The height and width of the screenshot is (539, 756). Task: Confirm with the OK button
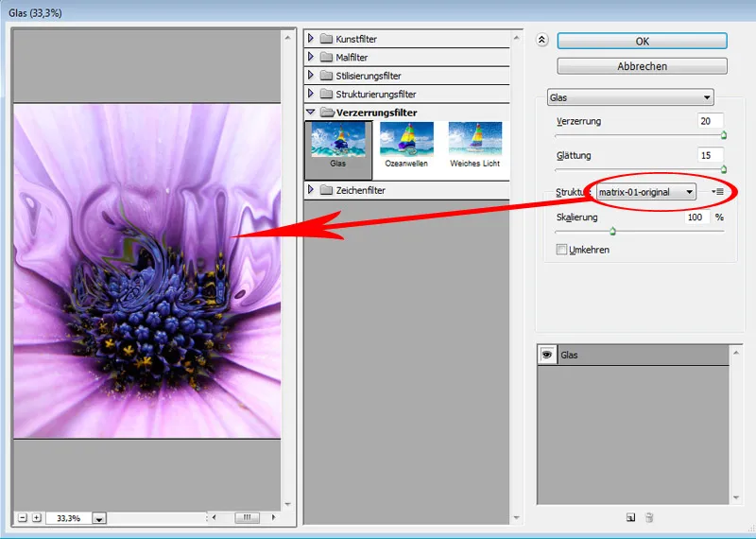pos(642,41)
